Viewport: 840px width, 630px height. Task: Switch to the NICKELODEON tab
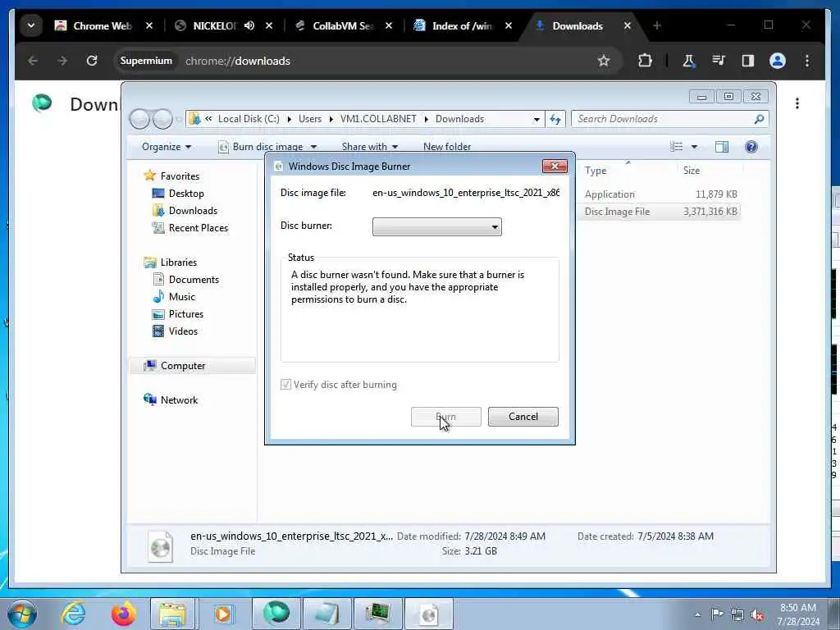214,25
